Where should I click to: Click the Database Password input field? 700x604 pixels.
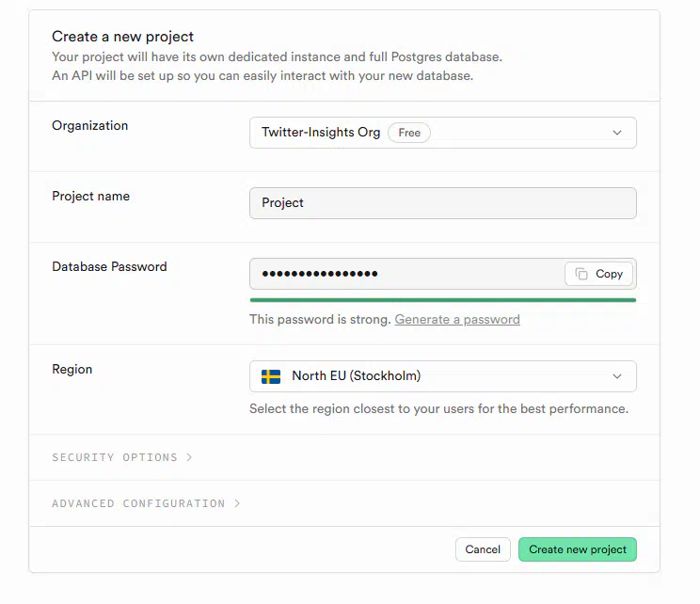tap(406, 274)
